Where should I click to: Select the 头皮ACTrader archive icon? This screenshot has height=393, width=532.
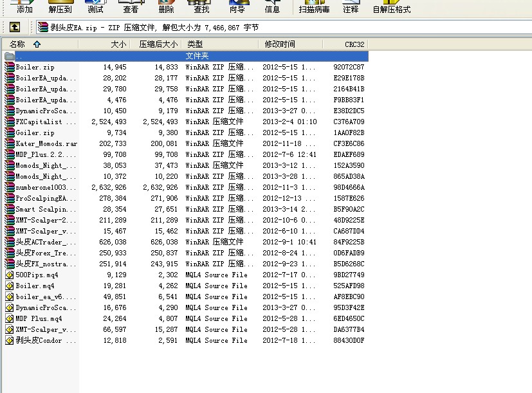pos(10,242)
